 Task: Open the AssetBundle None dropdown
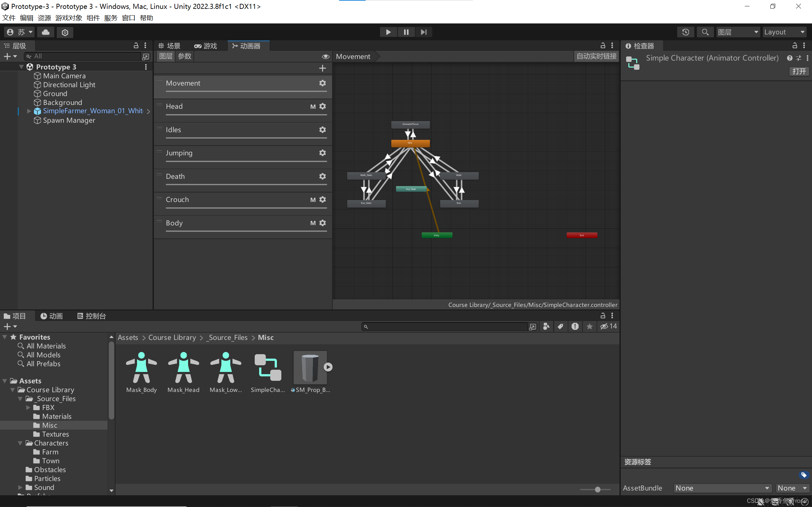[722, 488]
